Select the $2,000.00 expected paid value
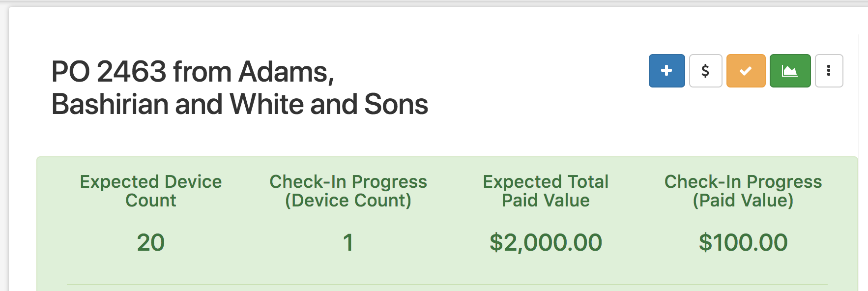This screenshot has width=868, height=291. coord(546,242)
